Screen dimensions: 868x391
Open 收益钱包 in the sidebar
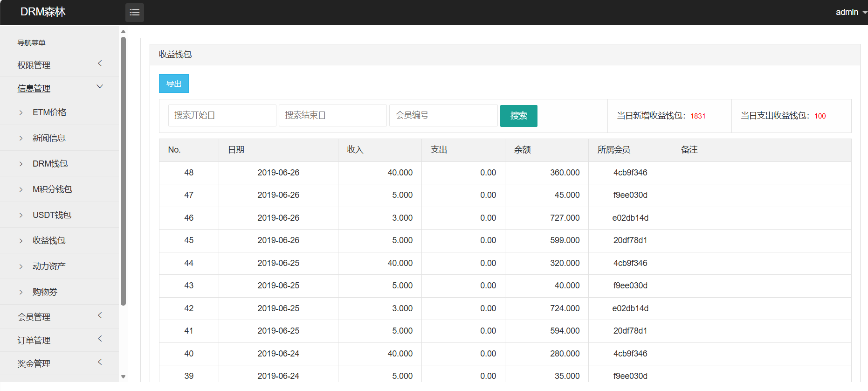pos(49,241)
